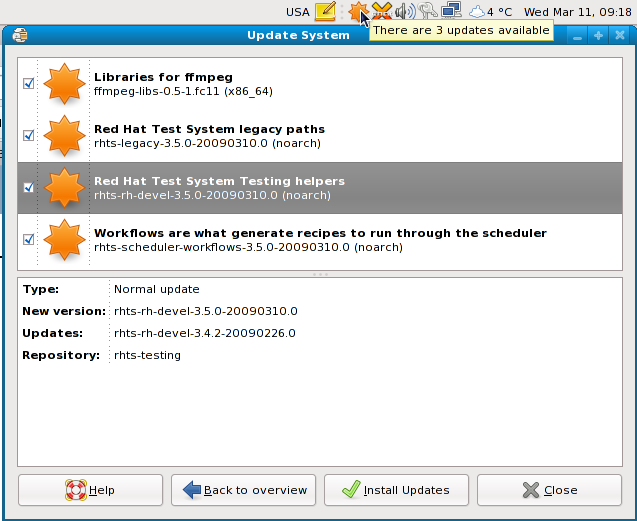Click Install Updates
The width and height of the screenshot is (637, 521).
pyautogui.click(x=396, y=490)
